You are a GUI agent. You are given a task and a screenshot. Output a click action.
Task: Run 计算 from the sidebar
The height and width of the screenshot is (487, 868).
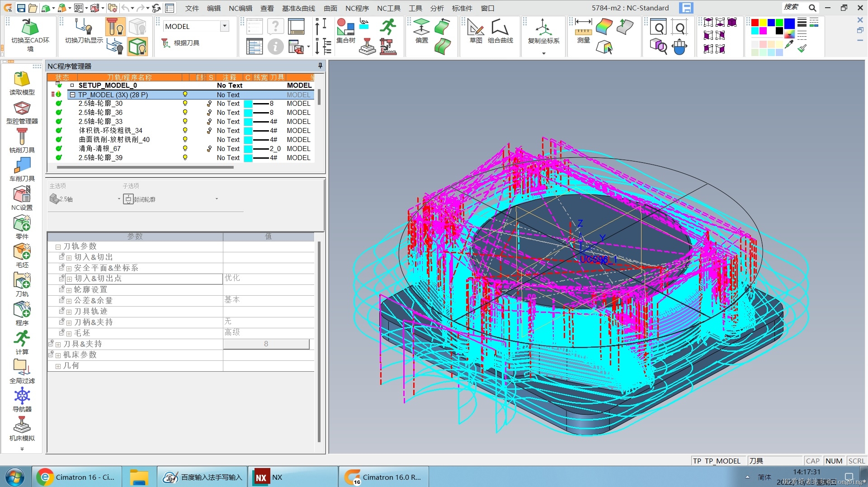pos(22,339)
